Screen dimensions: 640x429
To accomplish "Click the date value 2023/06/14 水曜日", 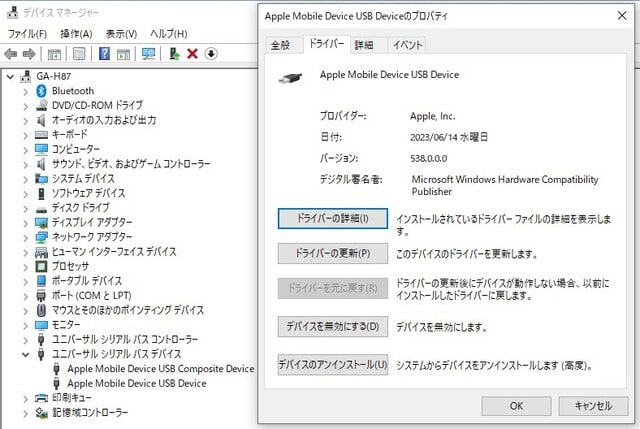I will 449,137.
